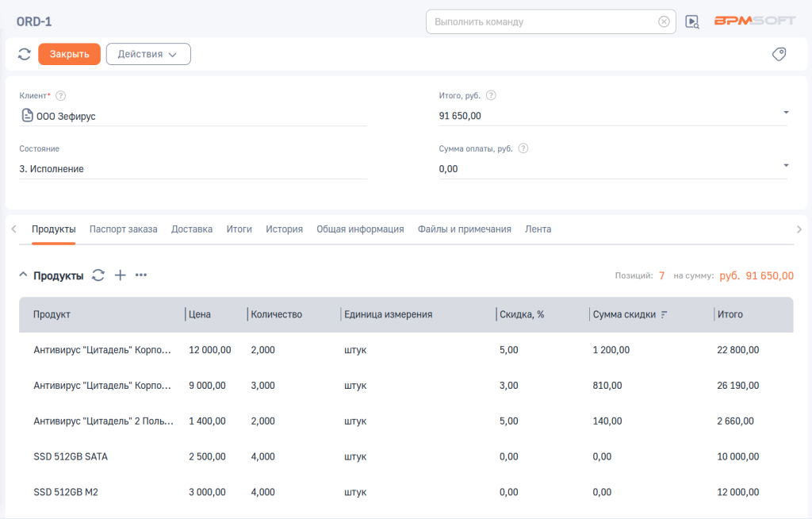Sort by the Цена column header
Viewport: 812px width, 519px height.
199,314
